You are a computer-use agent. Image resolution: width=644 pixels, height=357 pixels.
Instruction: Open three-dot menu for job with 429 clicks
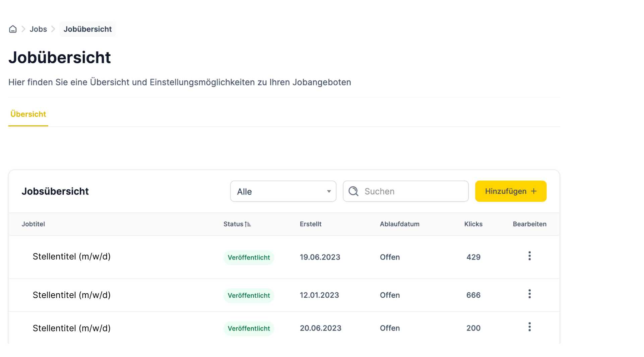(x=530, y=256)
